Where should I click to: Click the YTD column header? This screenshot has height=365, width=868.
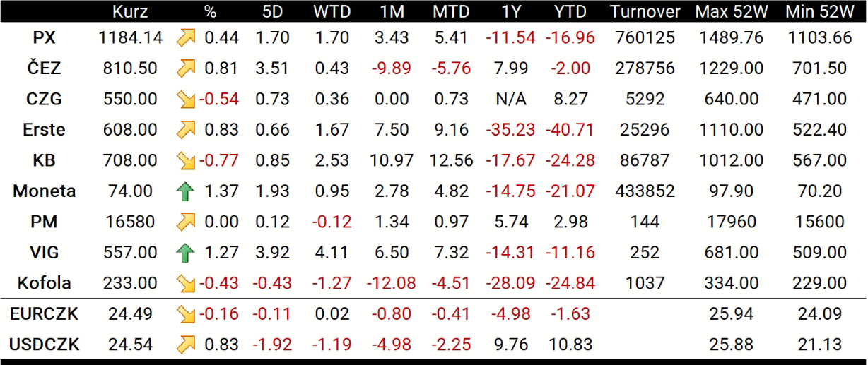click(570, 11)
